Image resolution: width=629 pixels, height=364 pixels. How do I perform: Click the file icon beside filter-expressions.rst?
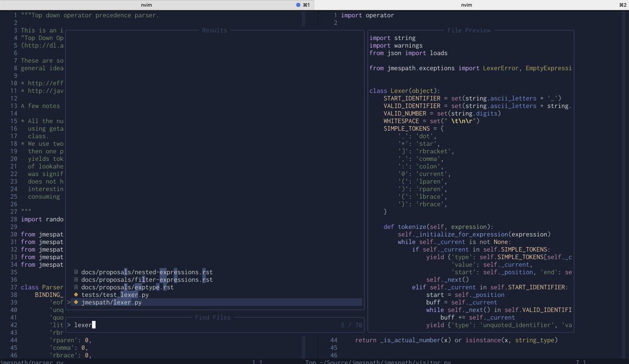[x=76, y=280]
